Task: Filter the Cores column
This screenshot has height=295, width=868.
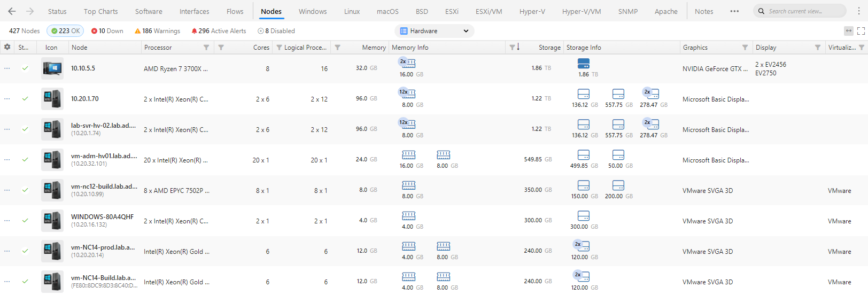Action: 221,48
